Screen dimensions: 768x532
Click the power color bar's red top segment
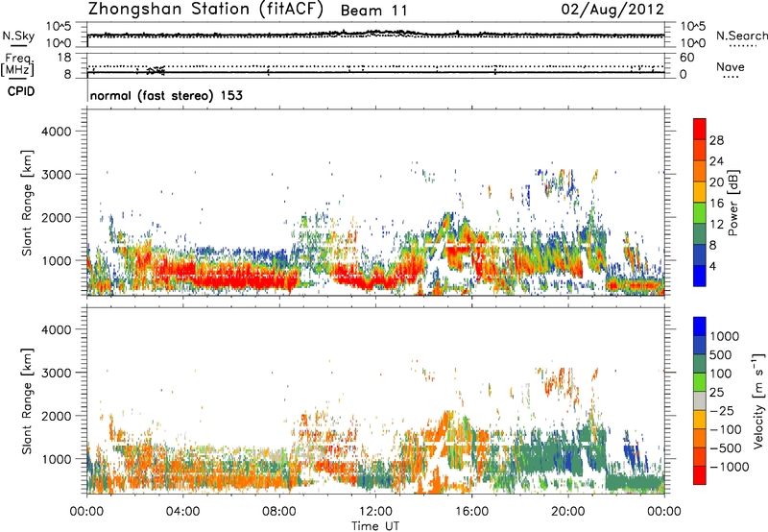[700, 127]
